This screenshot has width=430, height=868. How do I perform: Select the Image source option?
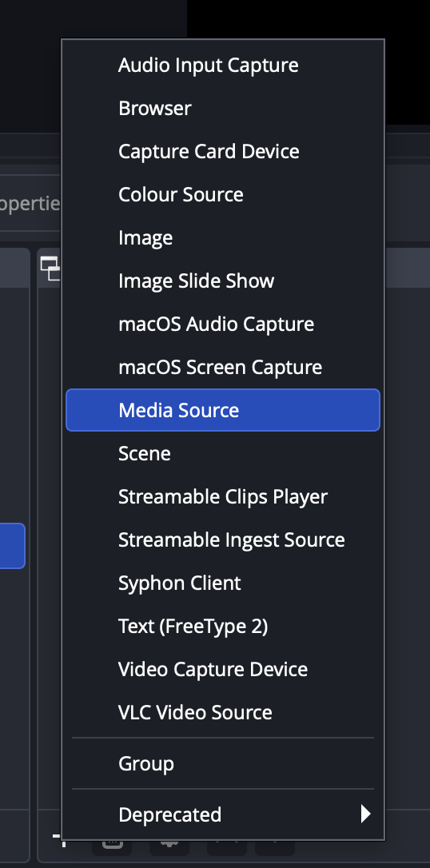tap(222, 237)
